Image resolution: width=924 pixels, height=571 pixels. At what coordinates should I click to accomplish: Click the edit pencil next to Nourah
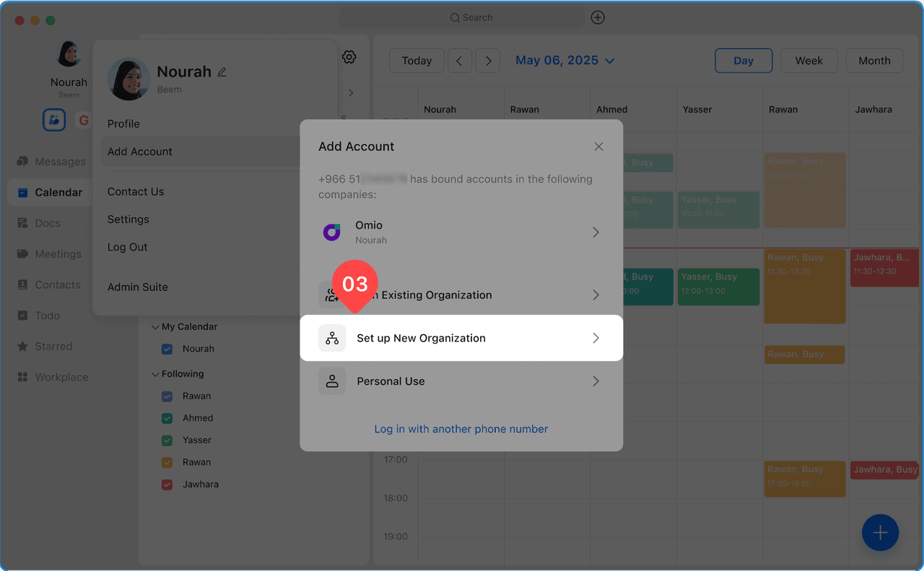point(222,72)
